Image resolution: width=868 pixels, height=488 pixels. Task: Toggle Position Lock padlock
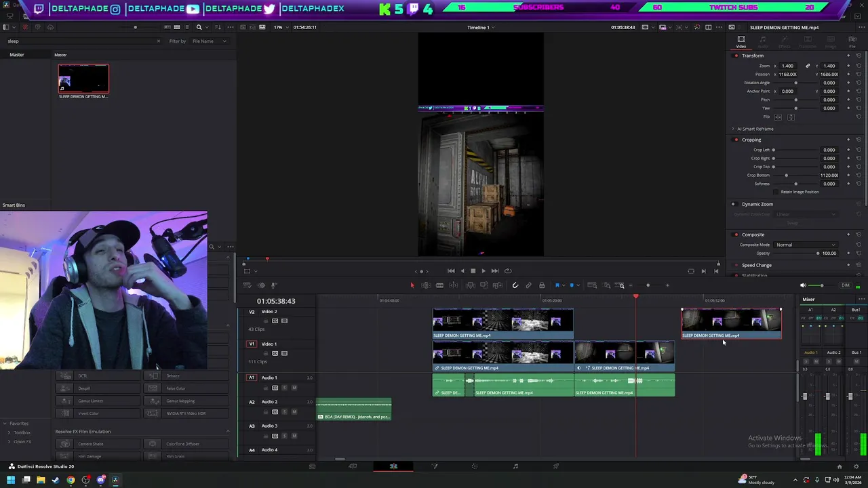(x=542, y=285)
